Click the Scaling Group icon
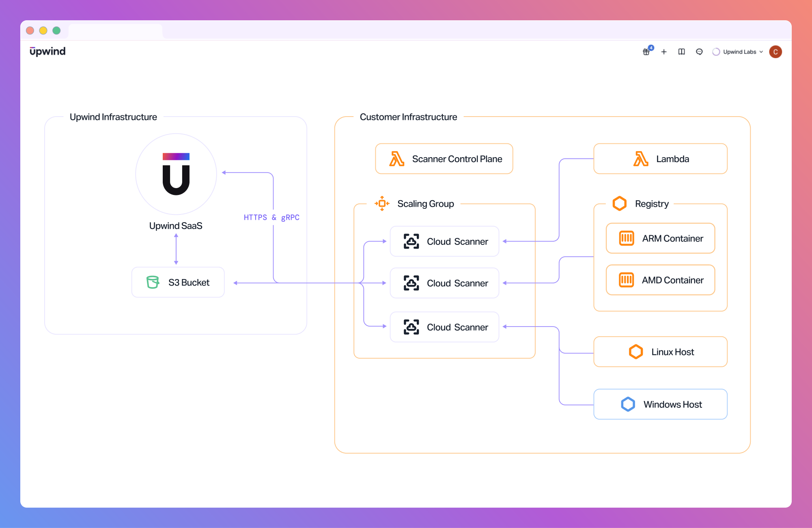Screen dimensions: 812x528 click(x=381, y=203)
